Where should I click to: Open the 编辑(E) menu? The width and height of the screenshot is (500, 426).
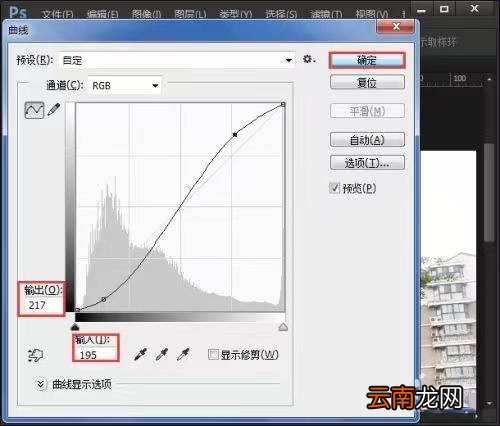102,14
